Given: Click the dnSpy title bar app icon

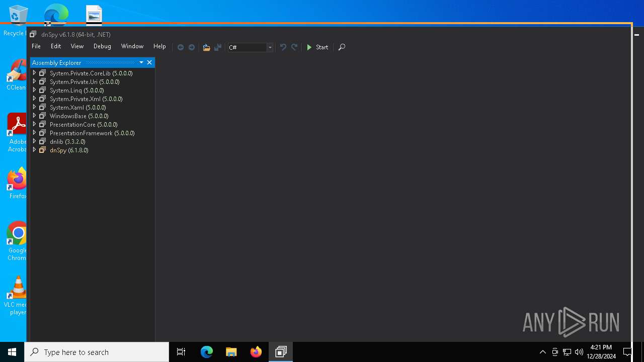Looking at the screenshot, I should coord(33,34).
